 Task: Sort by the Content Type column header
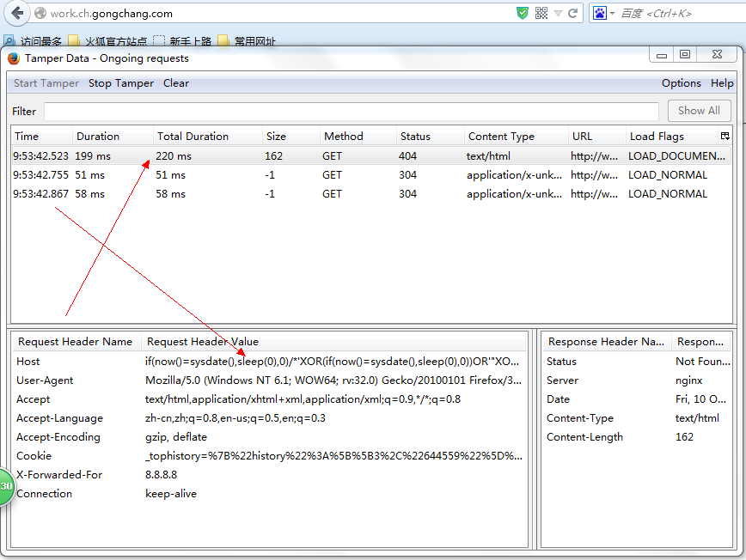coord(517,137)
